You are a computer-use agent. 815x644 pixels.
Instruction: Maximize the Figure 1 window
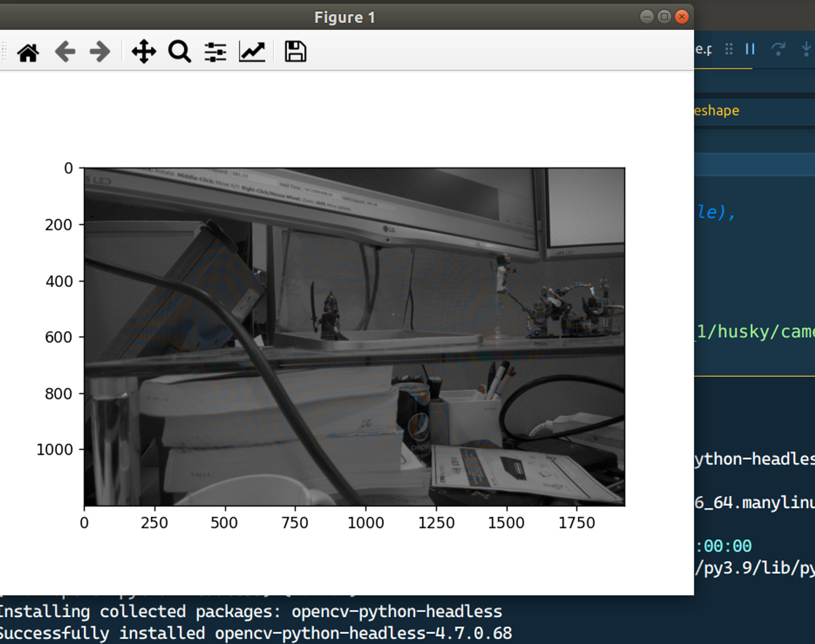(x=664, y=17)
